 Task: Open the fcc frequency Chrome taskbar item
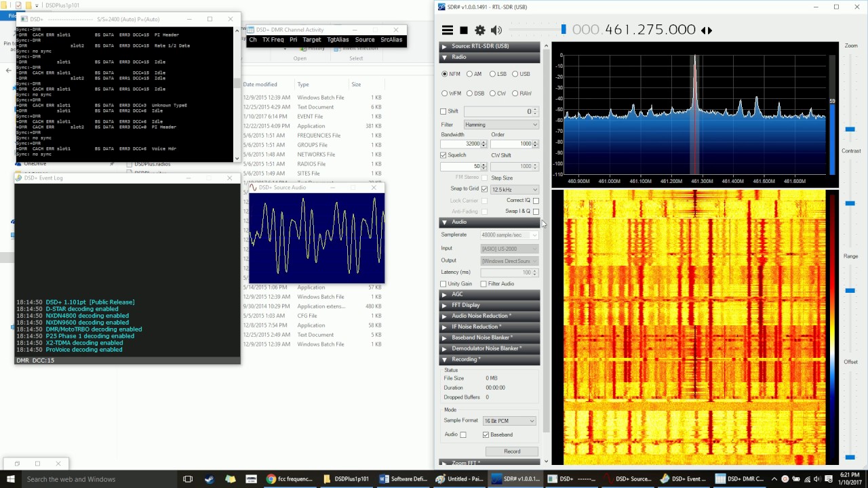pyautogui.click(x=291, y=479)
